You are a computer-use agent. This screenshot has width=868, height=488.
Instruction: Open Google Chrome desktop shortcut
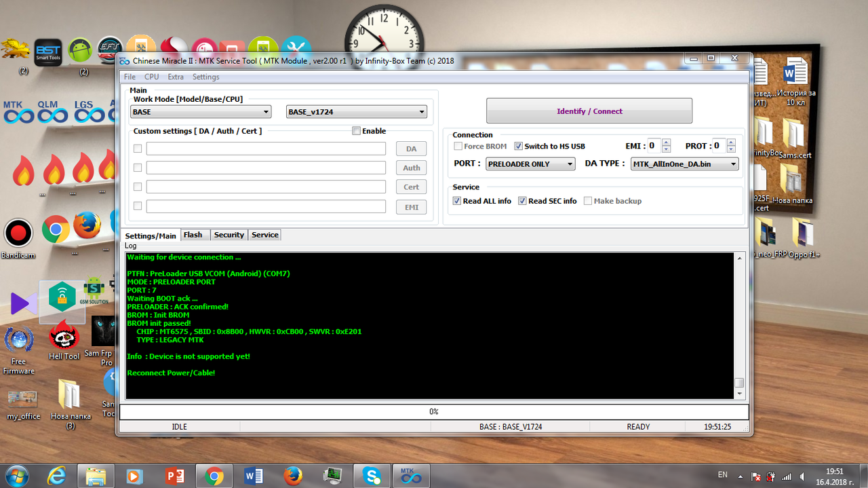[x=56, y=229]
